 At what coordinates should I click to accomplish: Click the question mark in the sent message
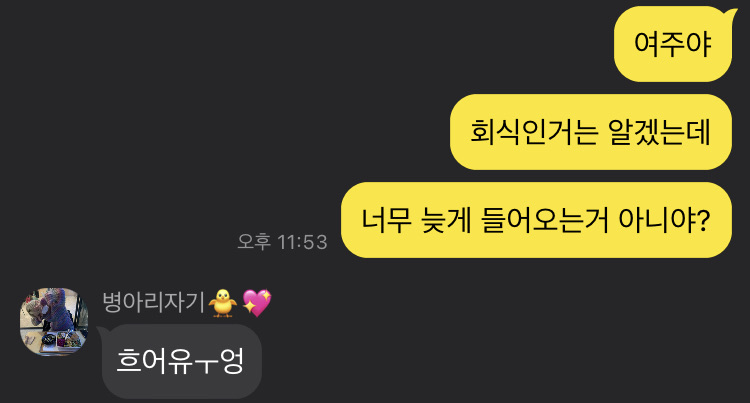703,220
